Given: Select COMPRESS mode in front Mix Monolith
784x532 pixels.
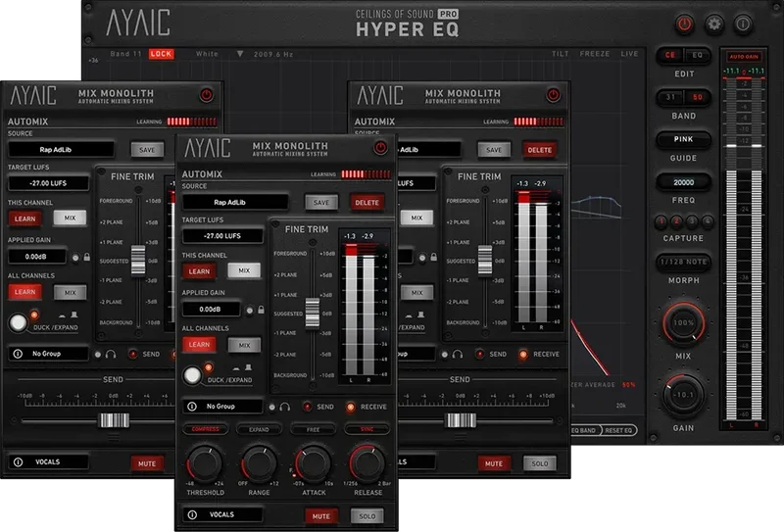Looking at the screenshot, I should (x=206, y=429).
